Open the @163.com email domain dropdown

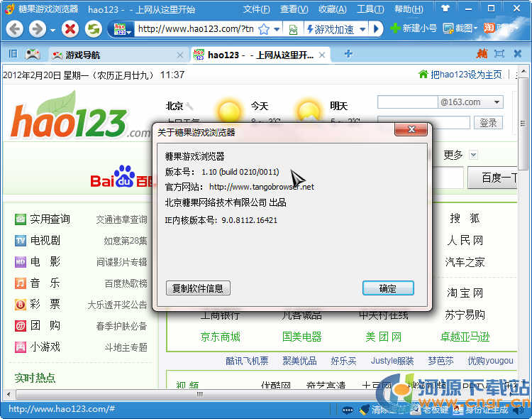pos(497,102)
